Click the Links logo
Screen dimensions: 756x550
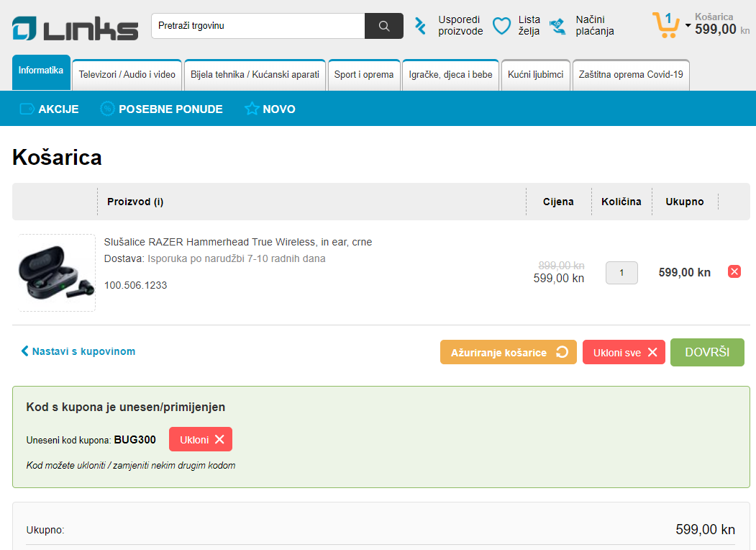(76, 29)
